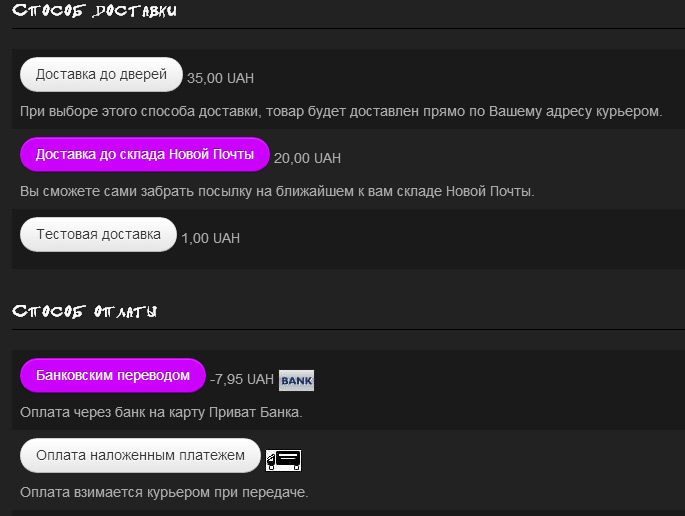Click the blue BANK icon
The width and height of the screenshot is (685, 516).
tap(296, 380)
